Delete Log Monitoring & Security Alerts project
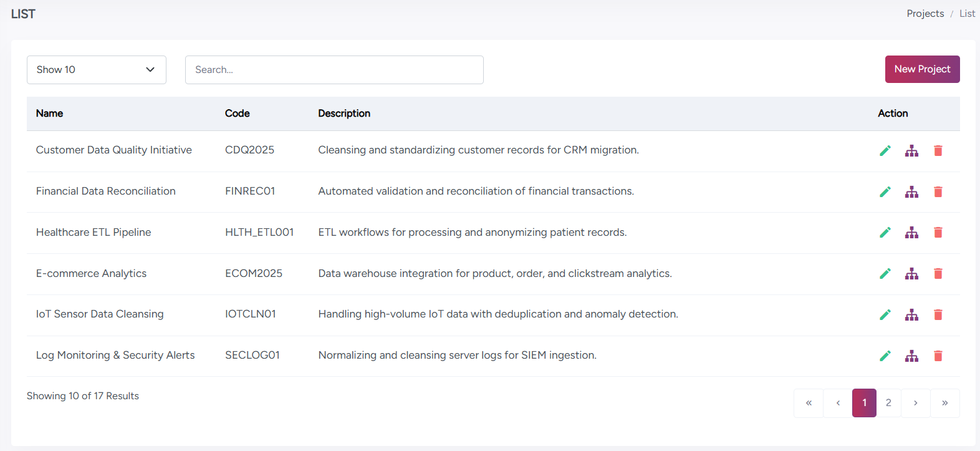The height and width of the screenshot is (451, 980). click(938, 356)
